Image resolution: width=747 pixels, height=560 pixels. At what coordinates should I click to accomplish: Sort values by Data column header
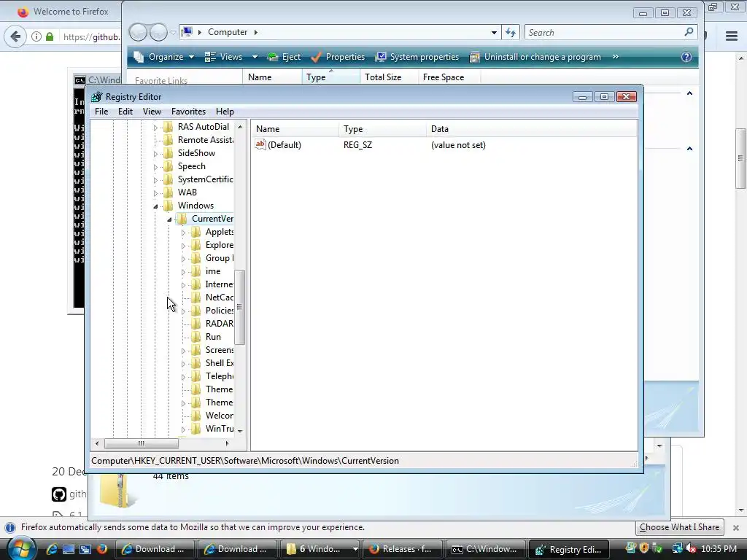pyautogui.click(x=531, y=129)
